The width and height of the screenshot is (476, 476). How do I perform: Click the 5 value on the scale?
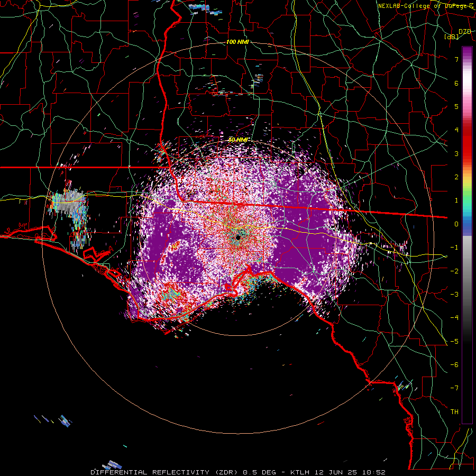456,106
